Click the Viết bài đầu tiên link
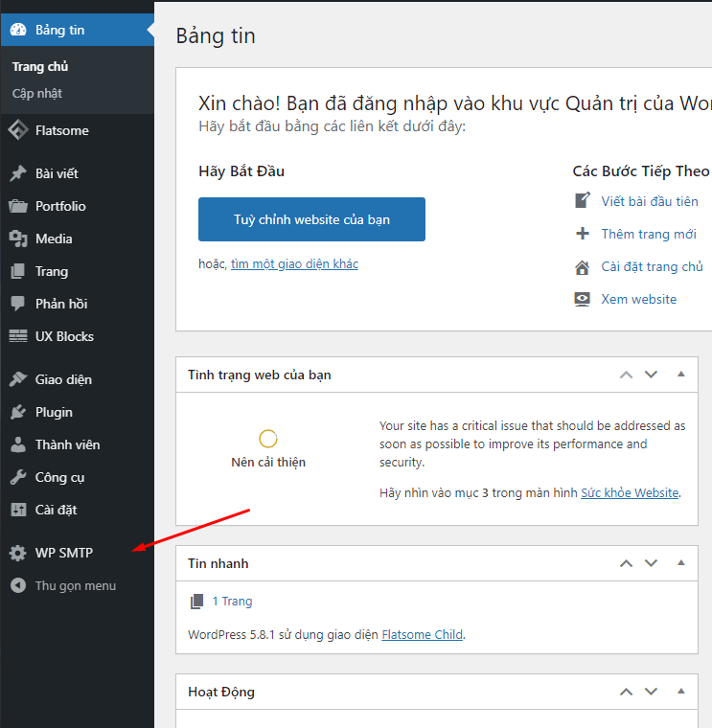Viewport: 712px width, 728px height. 649,201
